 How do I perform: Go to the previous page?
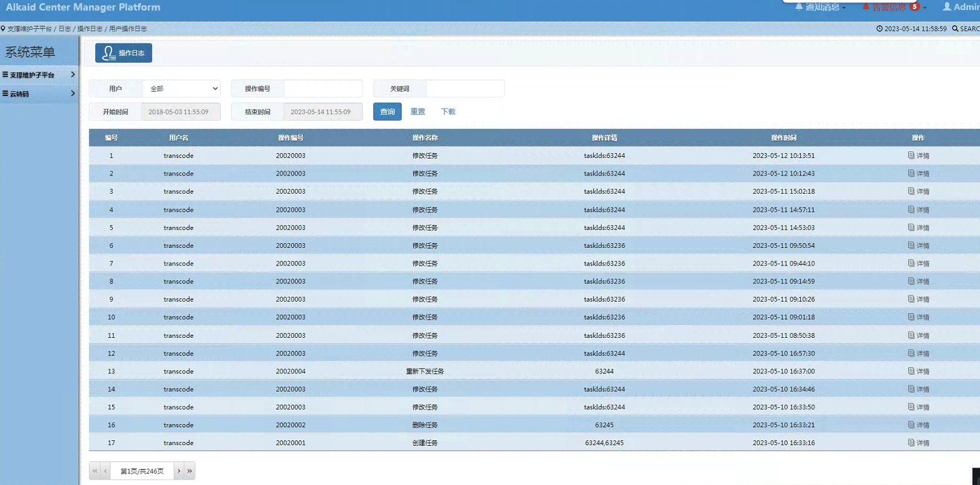106,471
